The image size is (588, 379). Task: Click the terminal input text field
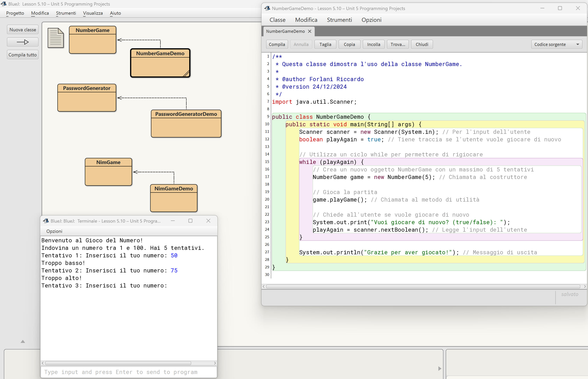pyautogui.click(x=129, y=372)
